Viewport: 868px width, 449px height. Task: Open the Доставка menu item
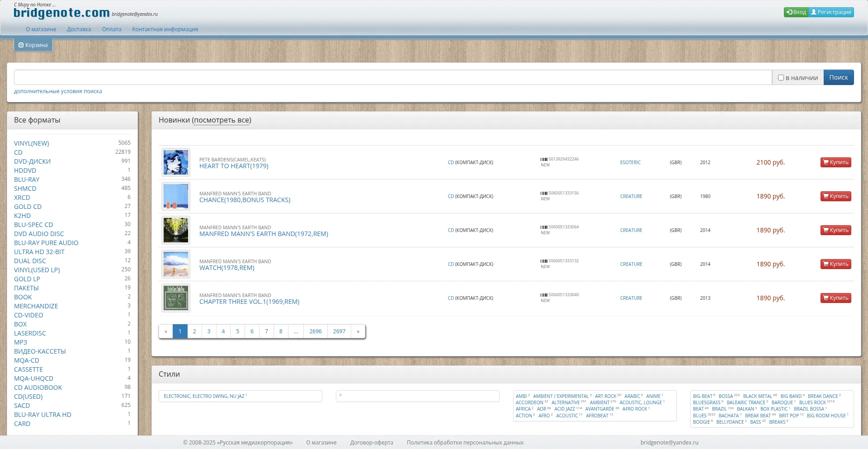click(x=79, y=29)
